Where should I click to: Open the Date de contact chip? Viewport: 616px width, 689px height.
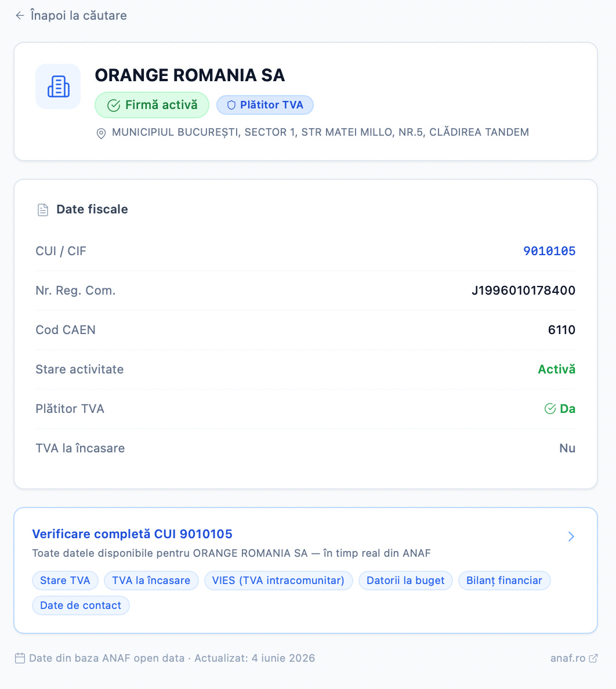tap(81, 605)
